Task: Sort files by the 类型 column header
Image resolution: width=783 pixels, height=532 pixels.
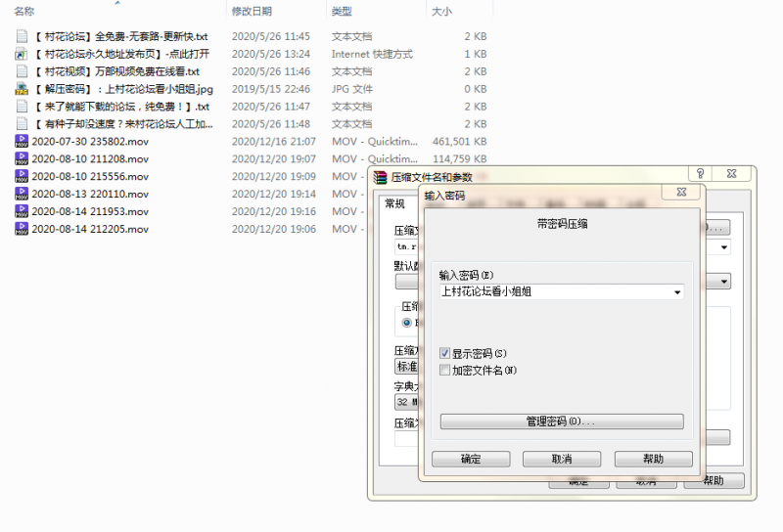Action: tap(342, 11)
